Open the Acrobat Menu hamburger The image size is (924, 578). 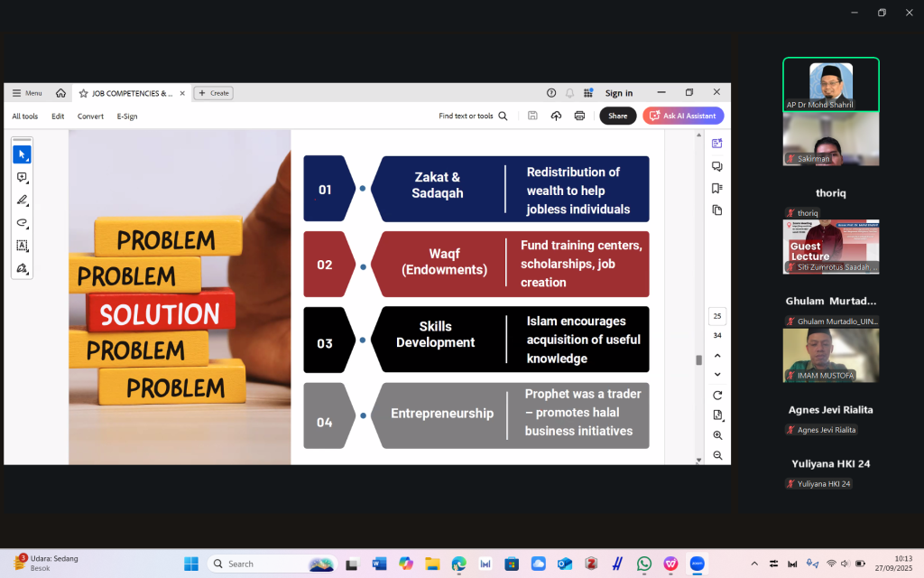26,93
